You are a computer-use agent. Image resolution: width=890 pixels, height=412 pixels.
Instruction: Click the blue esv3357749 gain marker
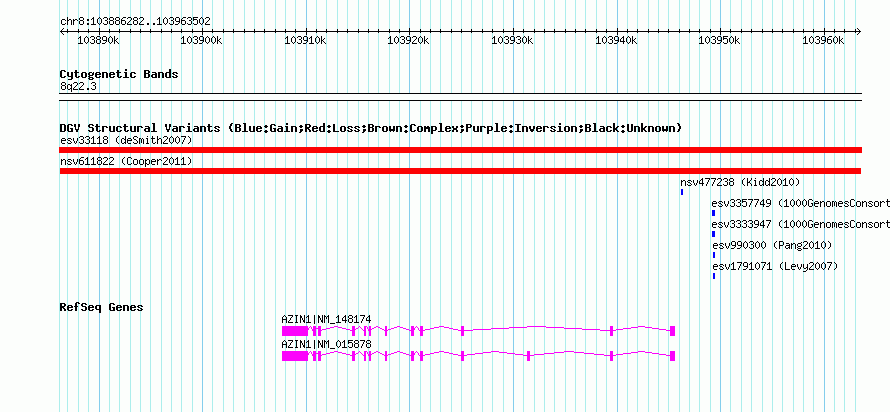713,213
